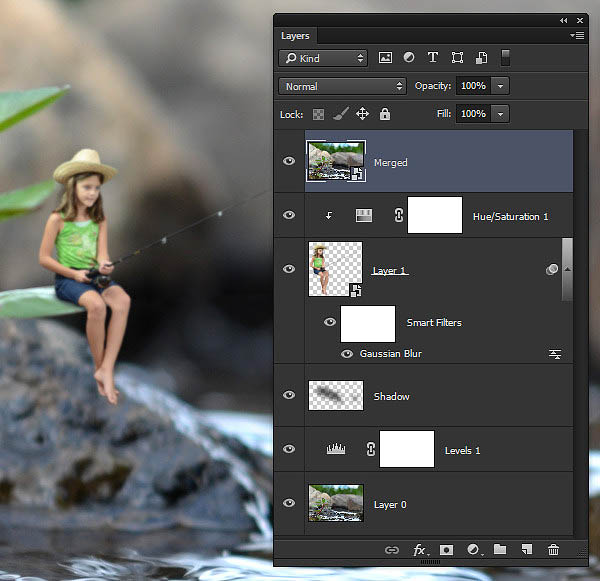This screenshot has height=581, width=600.
Task: Filter layers by type layers
Action: (x=433, y=59)
